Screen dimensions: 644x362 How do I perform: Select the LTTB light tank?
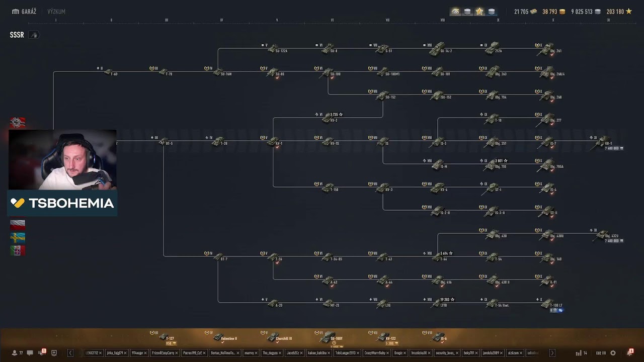[439, 304]
